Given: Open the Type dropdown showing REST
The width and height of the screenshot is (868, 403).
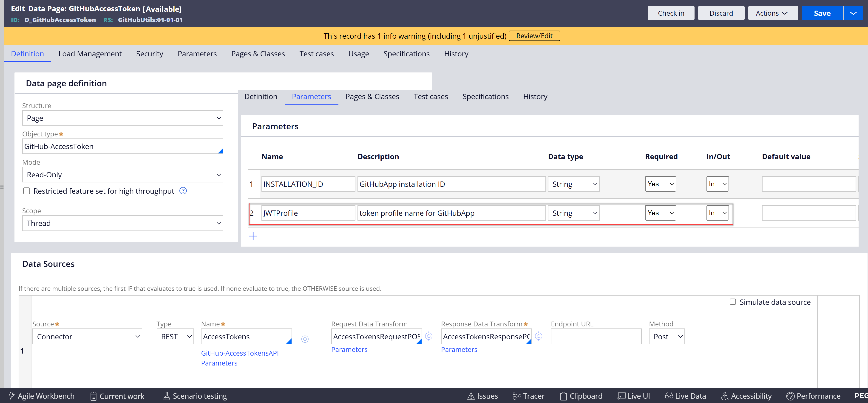Looking at the screenshot, I should (175, 337).
